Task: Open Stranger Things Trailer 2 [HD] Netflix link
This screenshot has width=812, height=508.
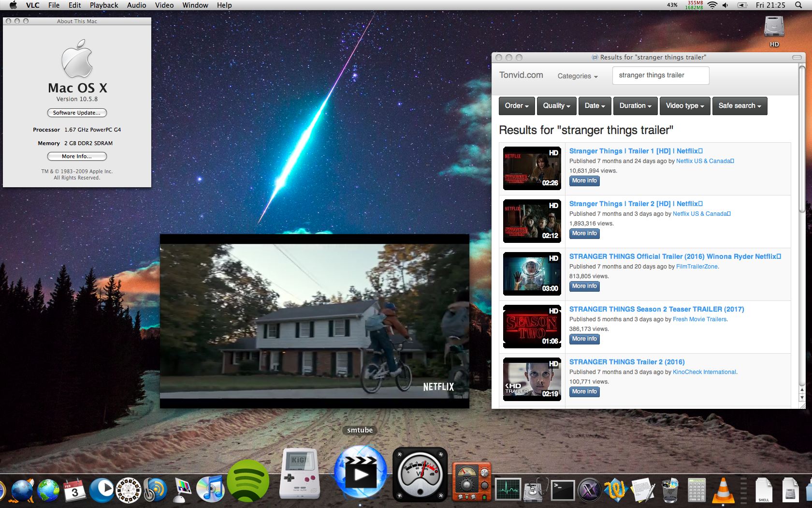Action: (636, 204)
